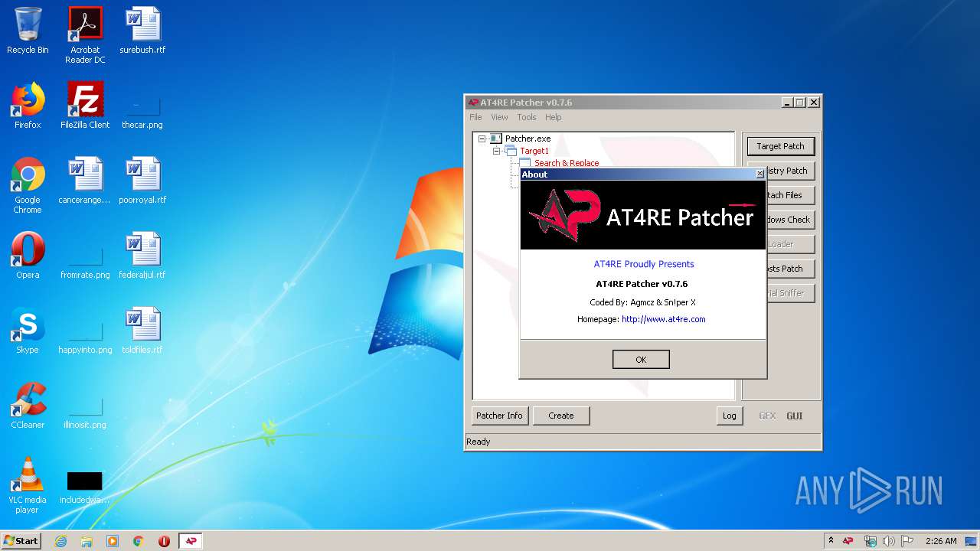980x551 pixels.
Task: Open Action Center flag icon
Action: pyautogui.click(x=907, y=541)
